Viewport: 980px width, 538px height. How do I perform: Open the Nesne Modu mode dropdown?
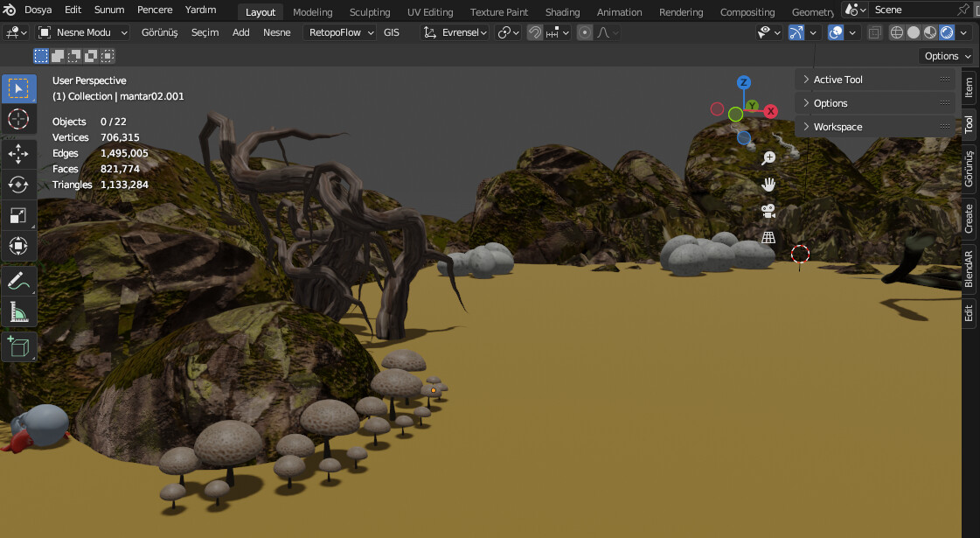pos(82,31)
